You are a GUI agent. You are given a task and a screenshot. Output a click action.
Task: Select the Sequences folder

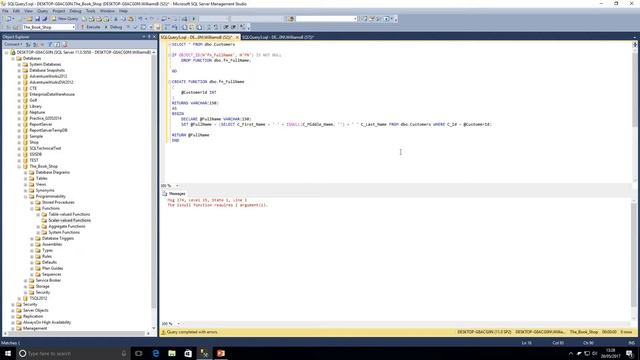51,274
